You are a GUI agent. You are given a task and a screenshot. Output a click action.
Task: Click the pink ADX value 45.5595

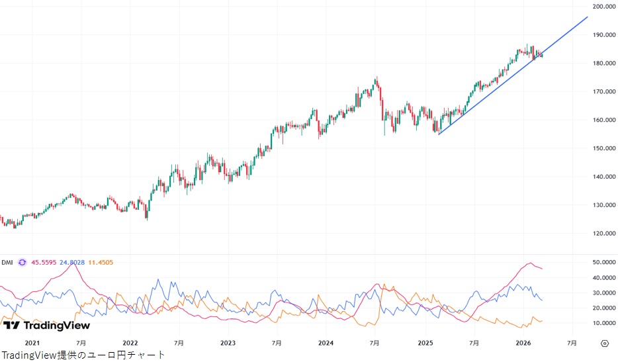coord(44,262)
